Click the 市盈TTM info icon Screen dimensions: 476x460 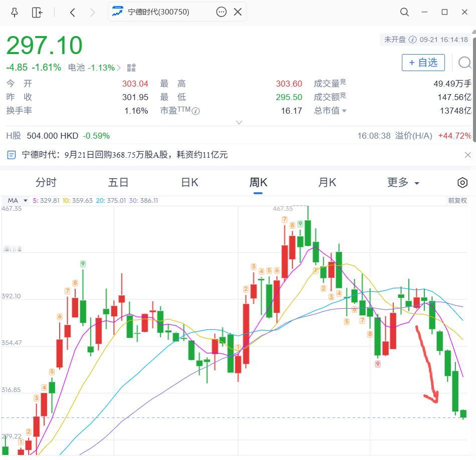(196, 111)
